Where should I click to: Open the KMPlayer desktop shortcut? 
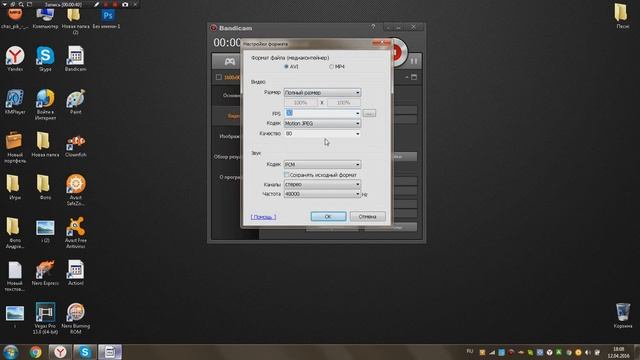15,102
